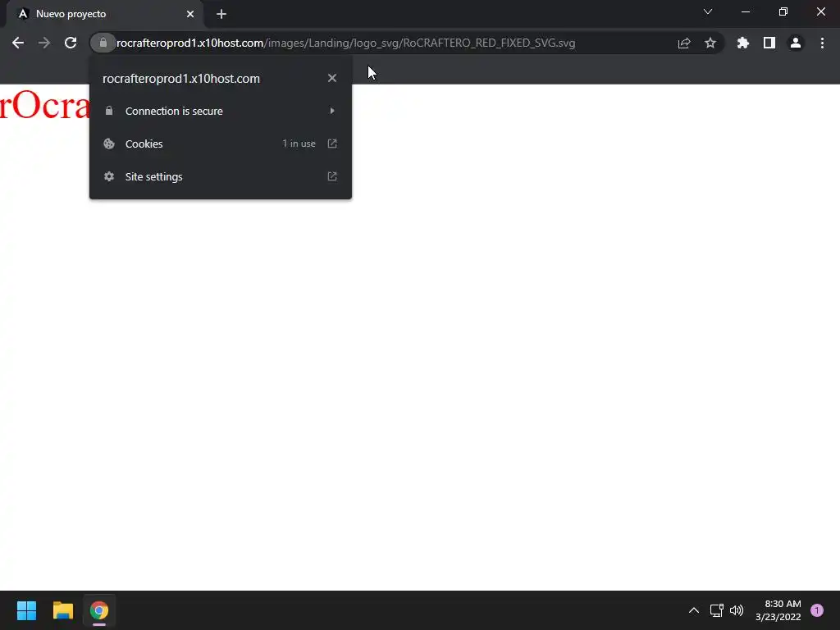Image resolution: width=840 pixels, height=630 pixels.
Task: Toggle the browser side panel icon
Action: [769, 43]
